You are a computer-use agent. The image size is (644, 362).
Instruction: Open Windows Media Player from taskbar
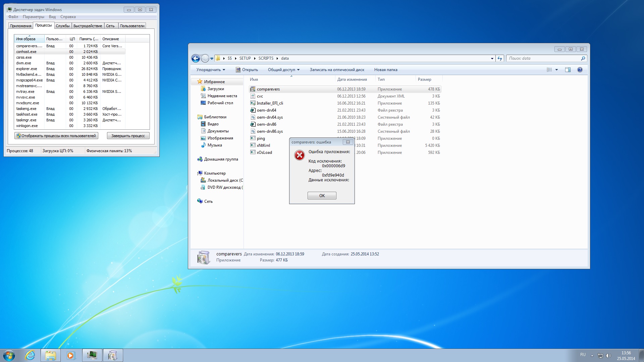tap(71, 355)
